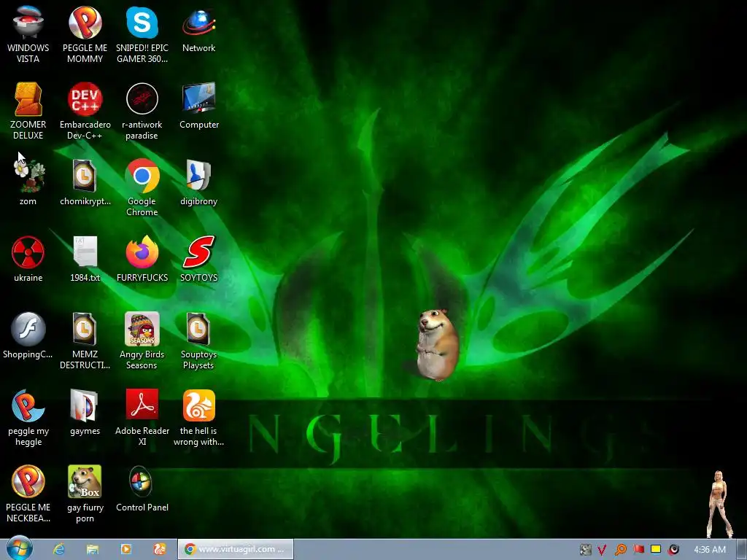Screen dimensions: 747x560
Task: Open the orange UC Browser desktop icon
Action: pyautogui.click(x=198, y=417)
